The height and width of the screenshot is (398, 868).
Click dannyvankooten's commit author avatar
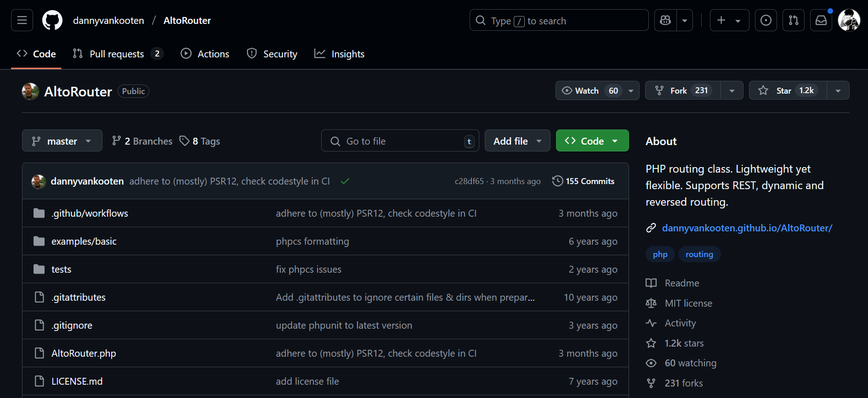[39, 181]
